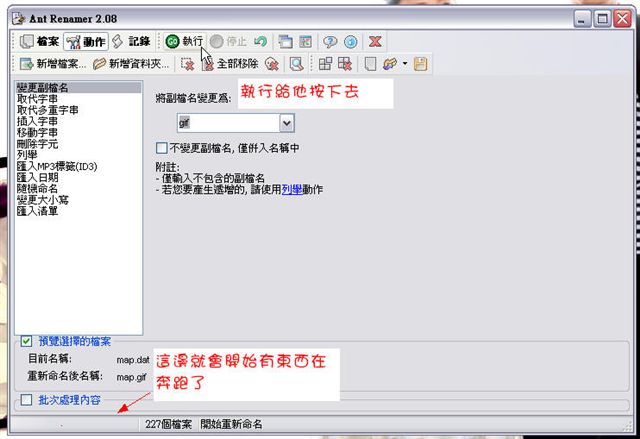The width and height of the screenshot is (640, 439).
Task: Maximize the Ant Renamer window
Action: click(602, 19)
